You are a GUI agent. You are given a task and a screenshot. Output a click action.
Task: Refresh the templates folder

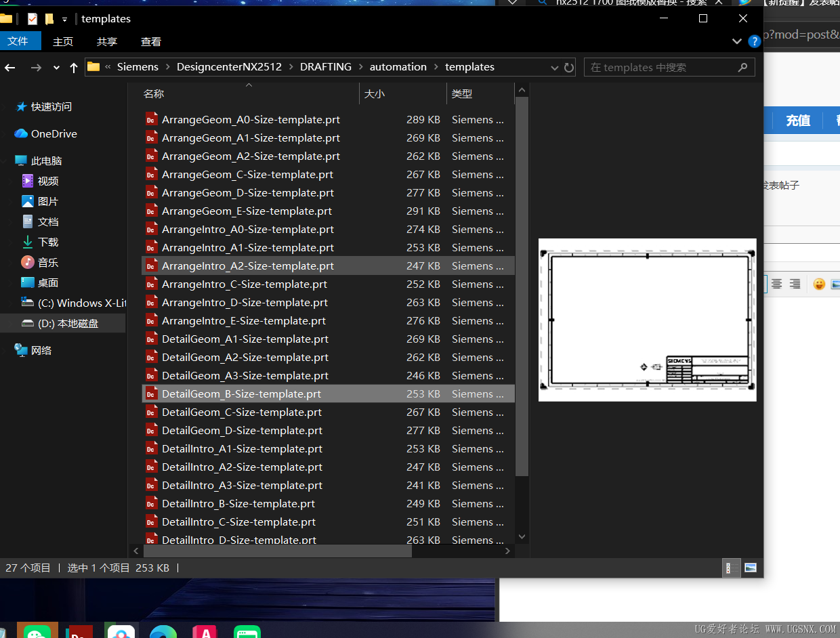click(569, 67)
